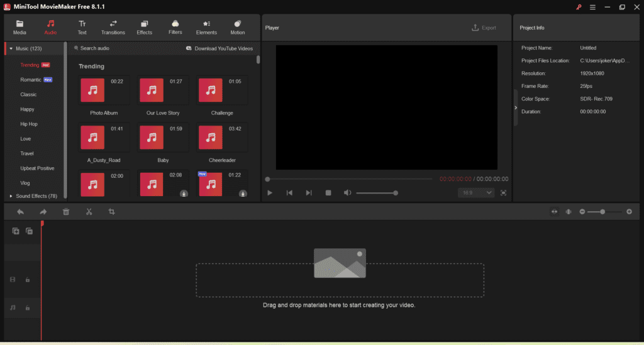Click the fullscreen preview icon

[503, 193]
